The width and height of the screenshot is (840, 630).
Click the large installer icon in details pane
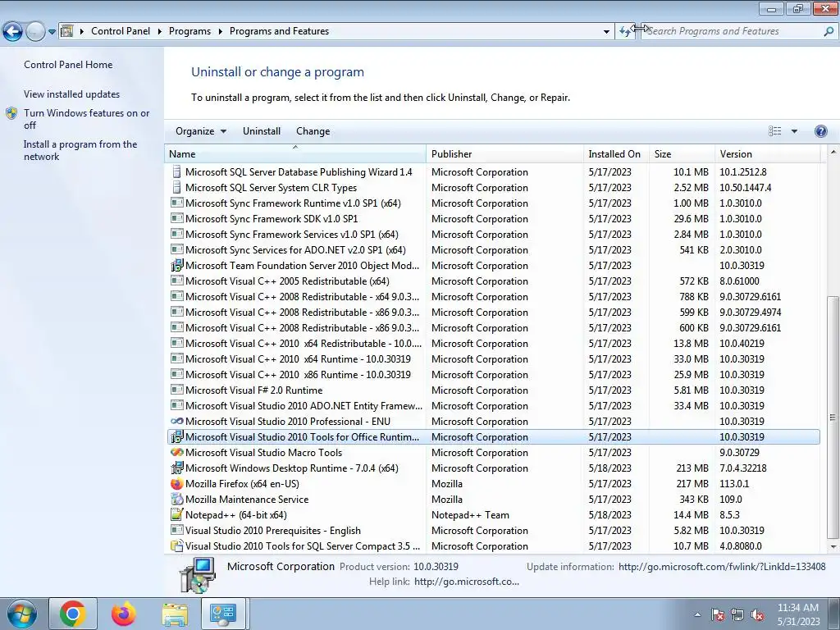tap(198, 575)
